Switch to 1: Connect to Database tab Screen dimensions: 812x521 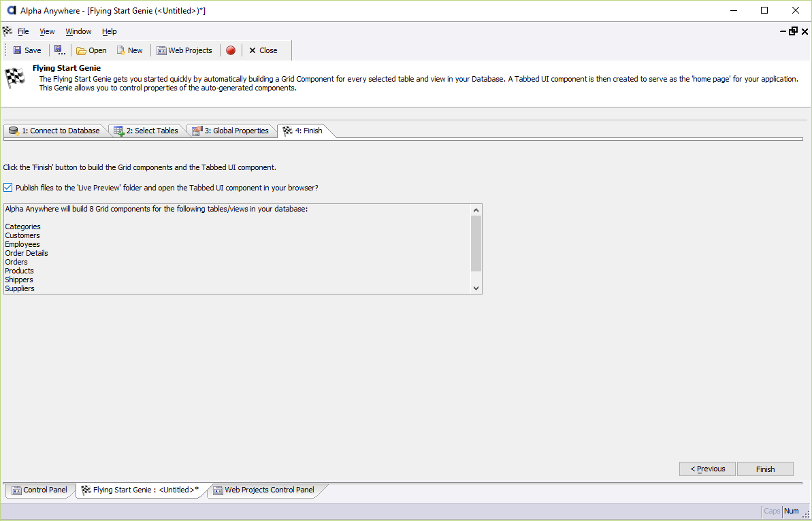pos(54,131)
